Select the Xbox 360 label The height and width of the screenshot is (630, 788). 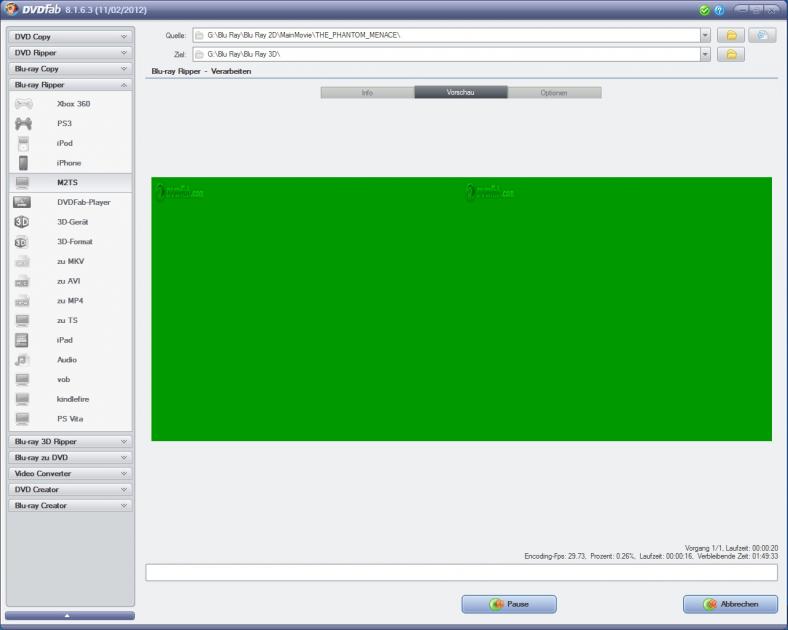coord(73,104)
